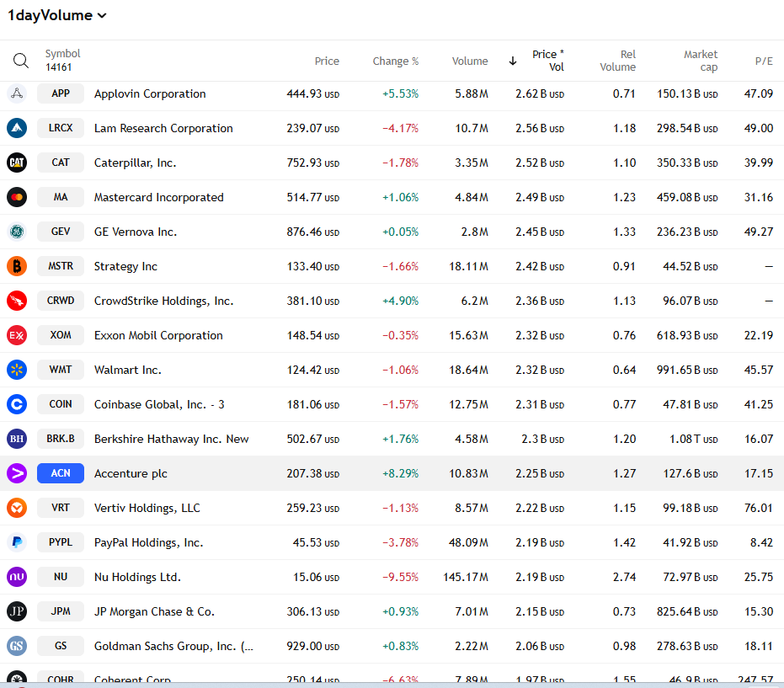The image size is (784, 688).
Task: Select the highlighted ACN ticker badge
Action: (61, 473)
